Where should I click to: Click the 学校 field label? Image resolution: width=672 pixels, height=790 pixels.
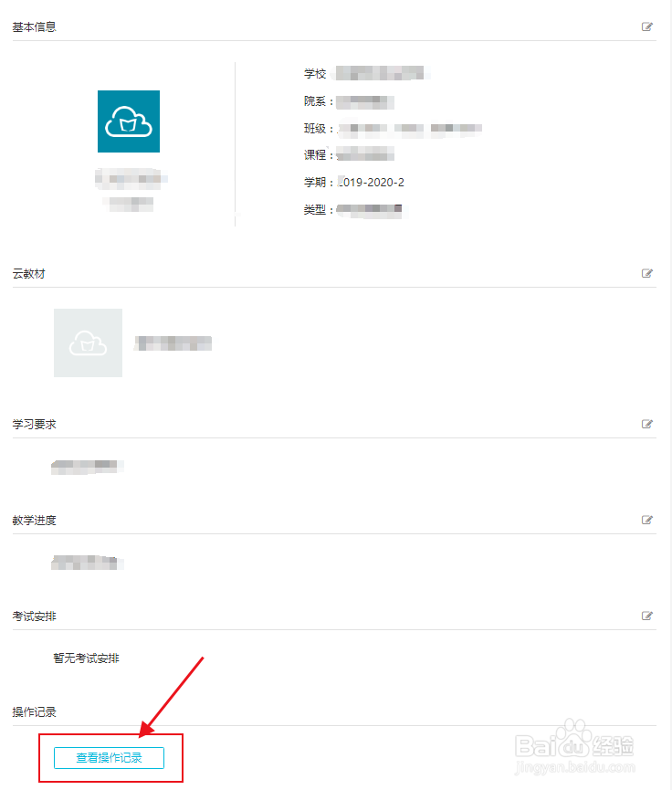point(315,74)
